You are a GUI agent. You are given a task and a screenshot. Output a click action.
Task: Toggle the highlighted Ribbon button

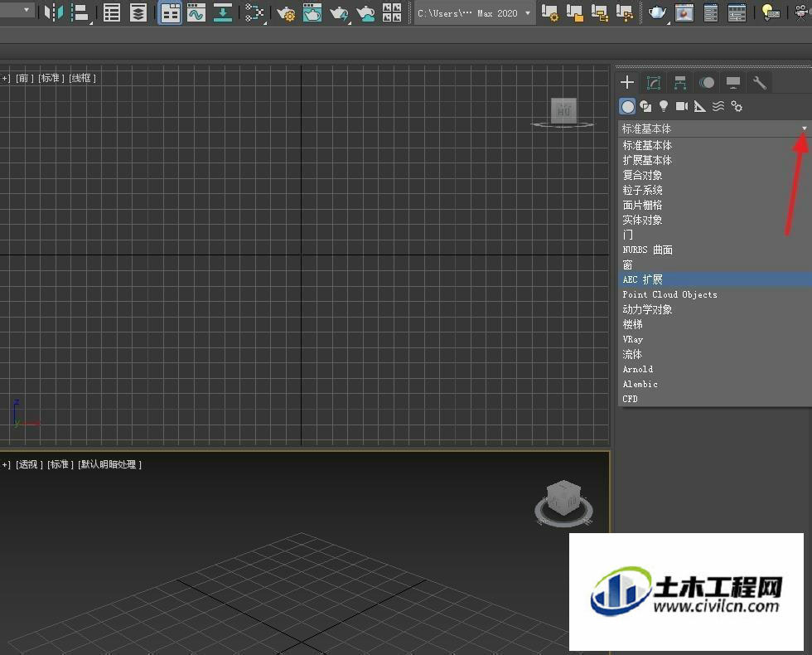click(170, 12)
